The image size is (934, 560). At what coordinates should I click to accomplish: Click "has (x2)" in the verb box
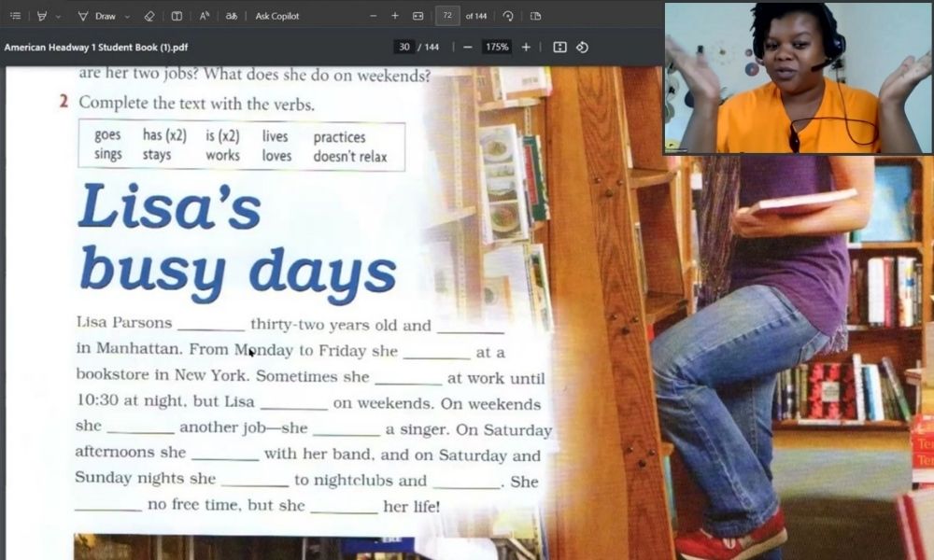pyautogui.click(x=164, y=135)
